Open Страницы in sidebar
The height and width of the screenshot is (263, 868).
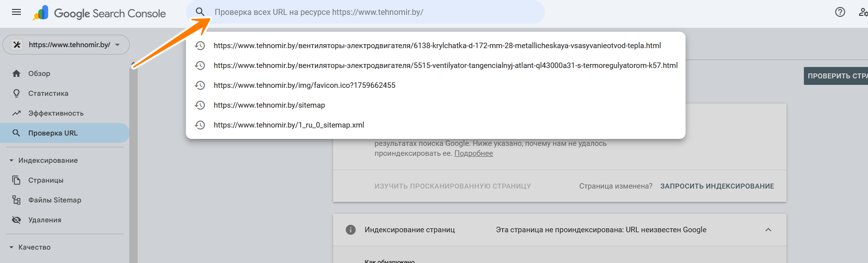pos(46,180)
